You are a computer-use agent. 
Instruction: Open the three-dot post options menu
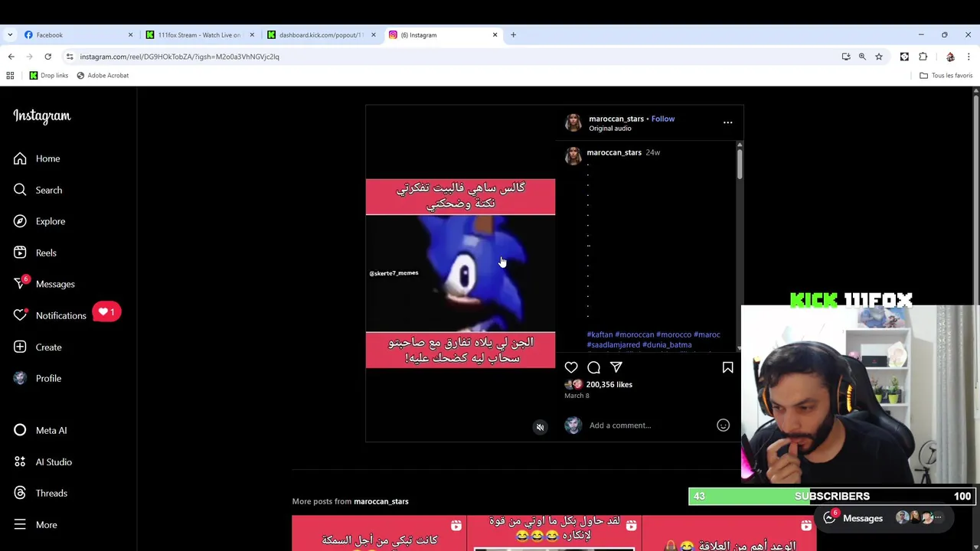(727, 122)
